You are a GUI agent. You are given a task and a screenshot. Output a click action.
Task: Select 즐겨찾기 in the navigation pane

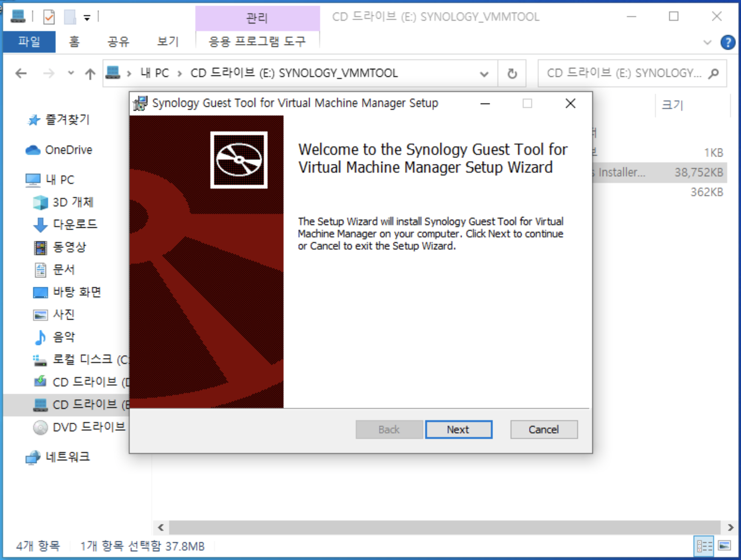pos(59,119)
